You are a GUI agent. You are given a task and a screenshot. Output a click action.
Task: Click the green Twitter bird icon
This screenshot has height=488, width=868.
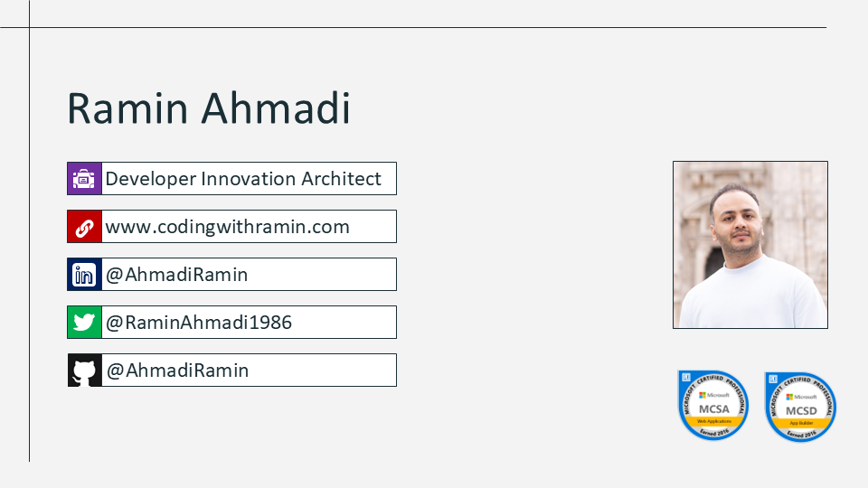[84, 323]
